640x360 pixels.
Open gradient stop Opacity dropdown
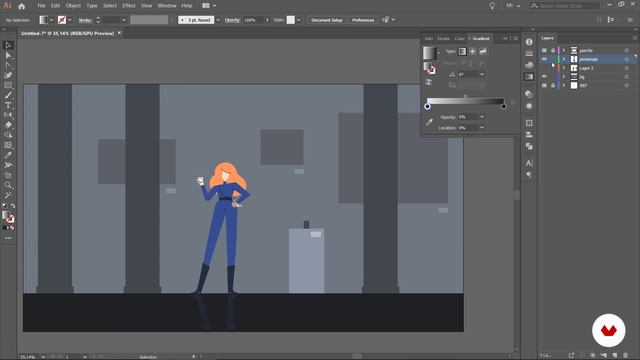click(482, 117)
